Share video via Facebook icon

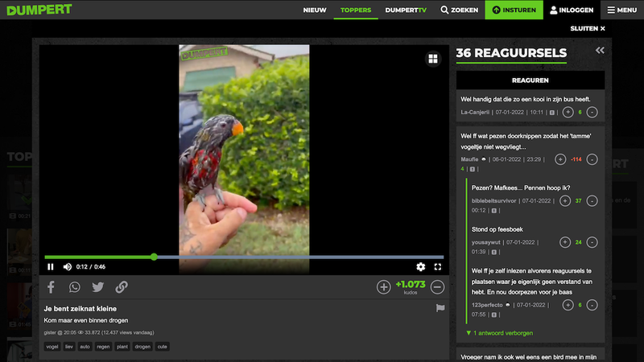point(52,287)
